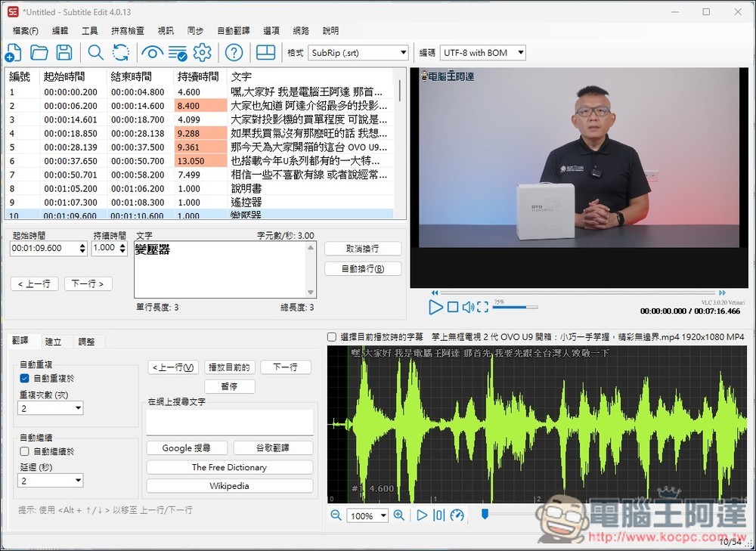The image size is (756, 551).
Task: Open Settings gear icon in toolbar
Action: 202,52
